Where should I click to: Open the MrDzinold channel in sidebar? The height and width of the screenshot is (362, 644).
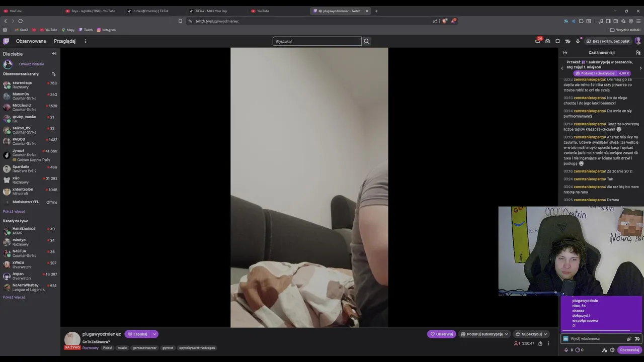pos(30,108)
